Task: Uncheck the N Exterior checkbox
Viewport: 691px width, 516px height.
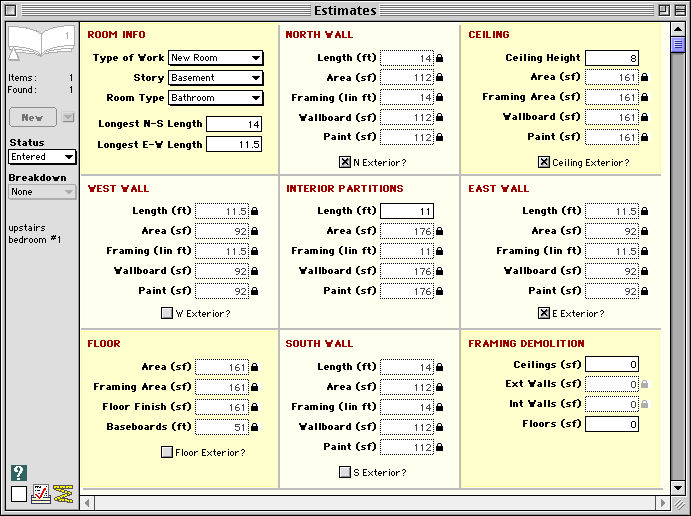Action: point(345,162)
